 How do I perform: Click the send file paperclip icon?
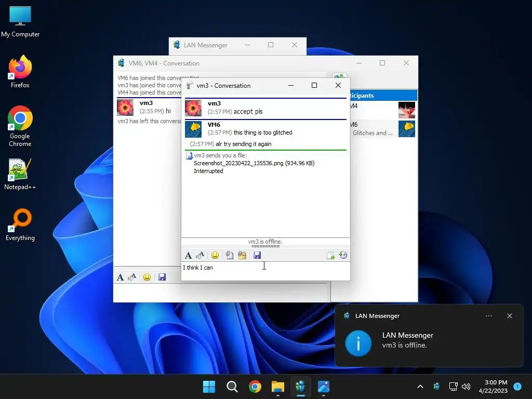[229, 255]
